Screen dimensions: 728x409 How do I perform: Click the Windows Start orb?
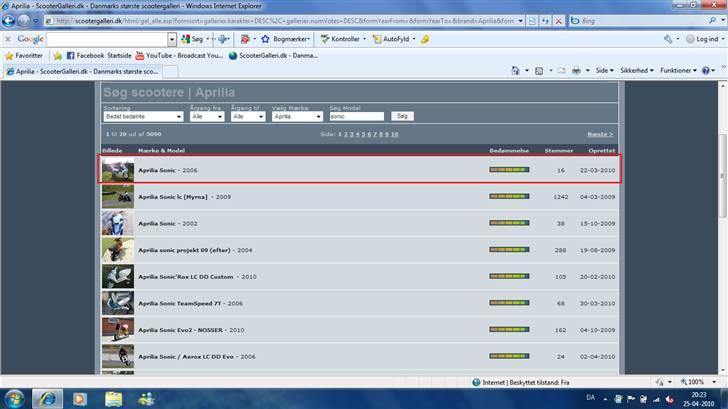pos(18,397)
